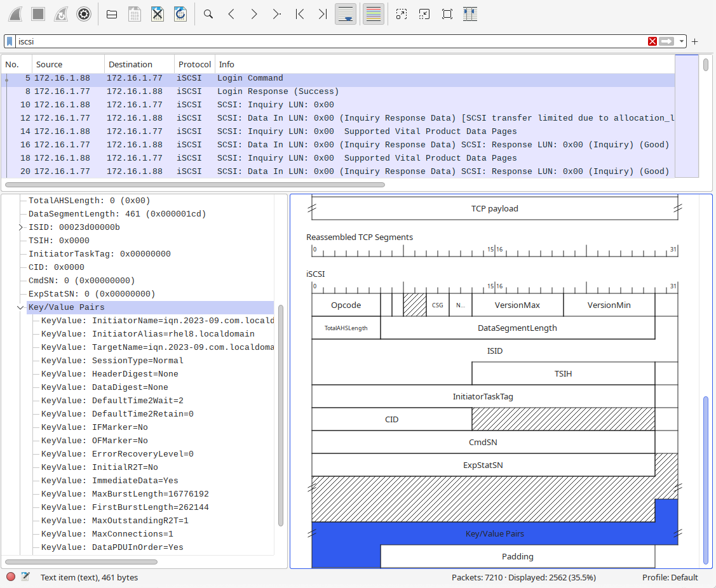Sort by the Protocol column header
The width and height of the screenshot is (716, 588).
(x=194, y=64)
